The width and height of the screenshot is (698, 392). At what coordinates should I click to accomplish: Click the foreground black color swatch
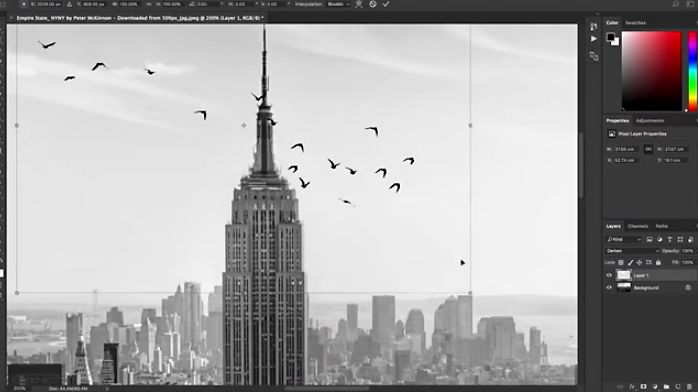pyautogui.click(x=611, y=37)
